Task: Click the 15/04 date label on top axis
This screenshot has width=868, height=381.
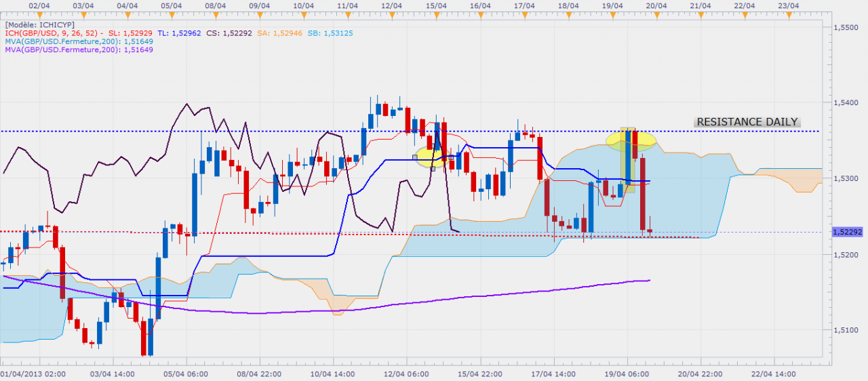Action: tap(435, 5)
